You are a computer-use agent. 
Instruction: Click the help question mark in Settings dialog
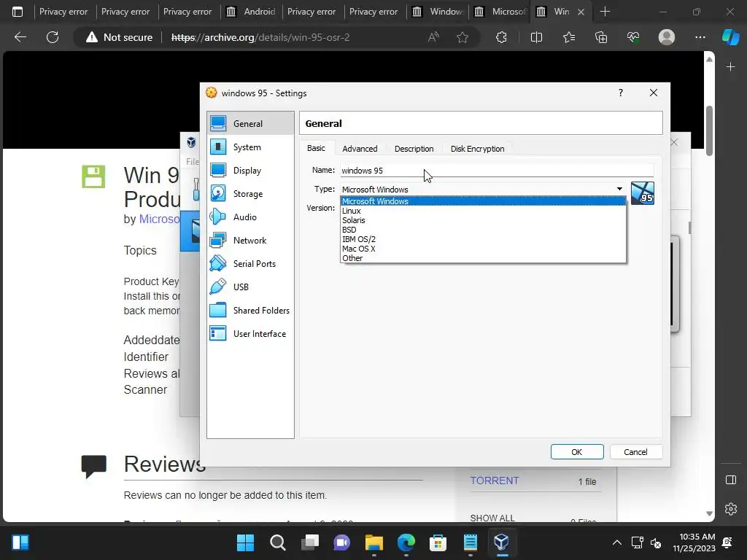(x=620, y=93)
